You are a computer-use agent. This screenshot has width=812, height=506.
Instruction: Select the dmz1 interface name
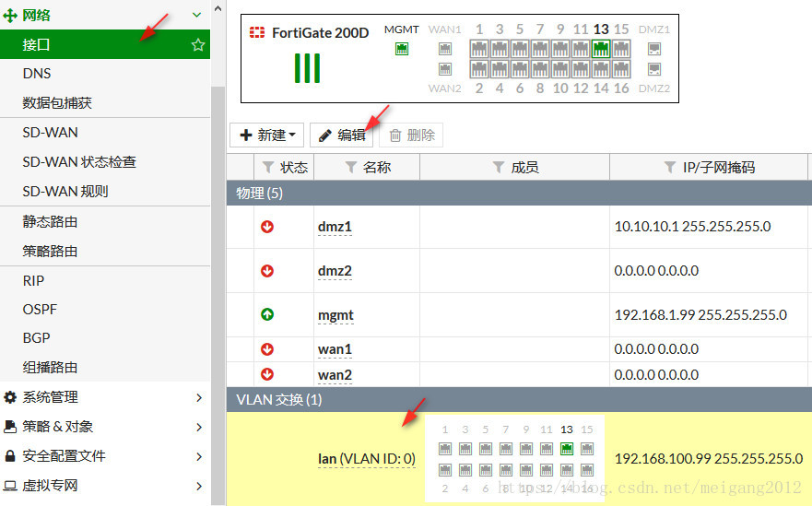335,227
